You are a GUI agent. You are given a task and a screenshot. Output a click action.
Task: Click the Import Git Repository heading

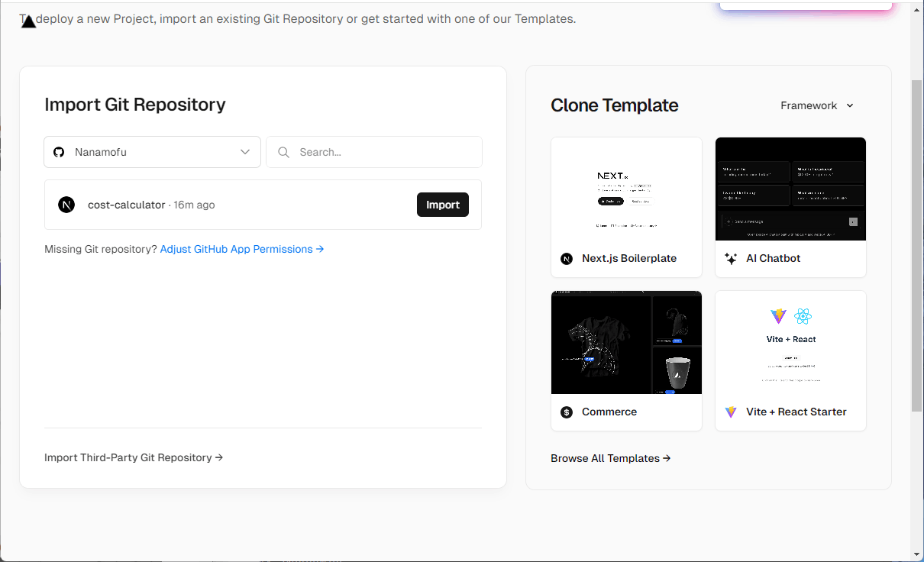click(135, 105)
